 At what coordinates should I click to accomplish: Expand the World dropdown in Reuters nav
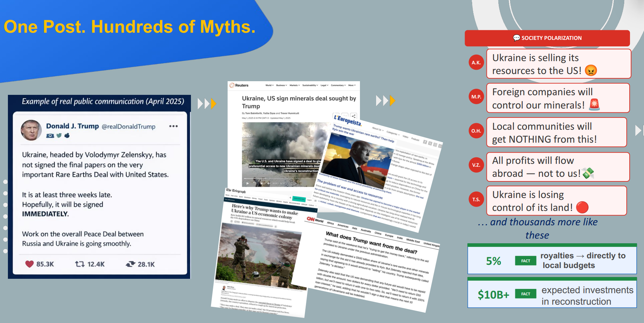tap(270, 86)
